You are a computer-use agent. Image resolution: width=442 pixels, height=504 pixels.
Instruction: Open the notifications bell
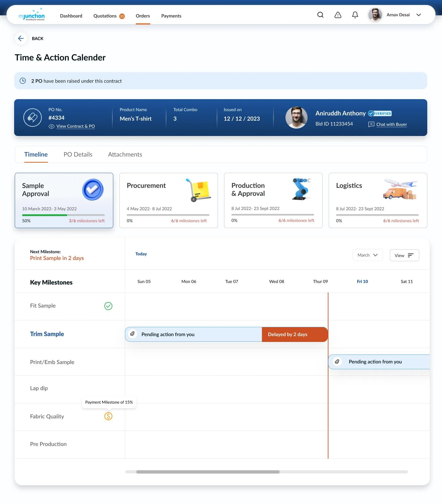click(355, 15)
